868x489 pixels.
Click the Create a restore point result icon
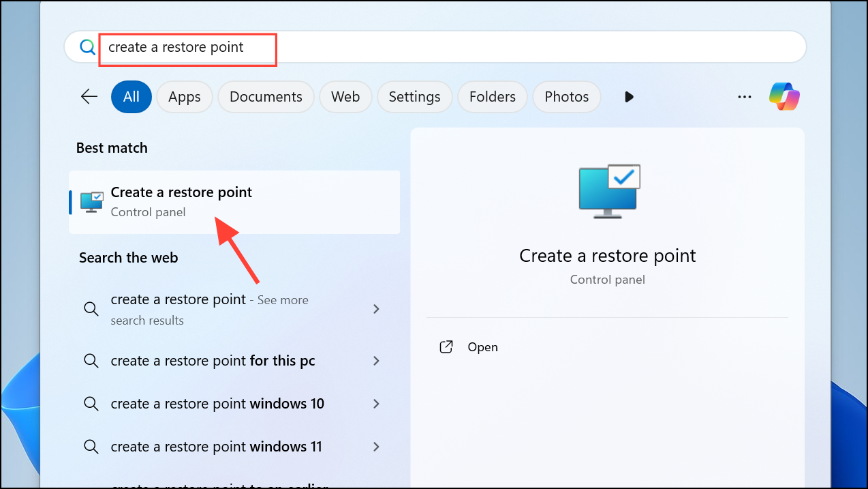[x=92, y=202]
